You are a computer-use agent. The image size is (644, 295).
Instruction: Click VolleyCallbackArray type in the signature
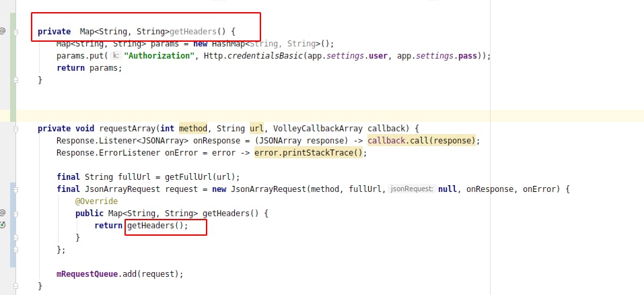coord(318,129)
